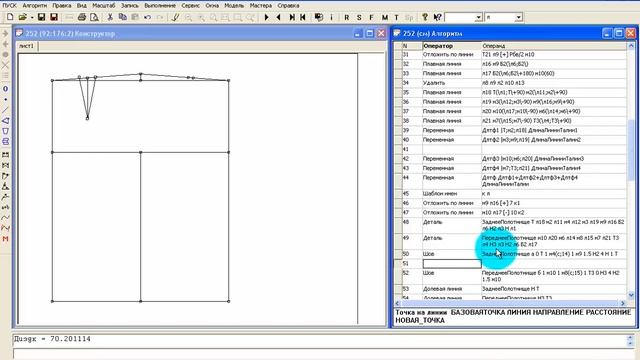Click the 'i' info toolbar button

click(x=331, y=17)
